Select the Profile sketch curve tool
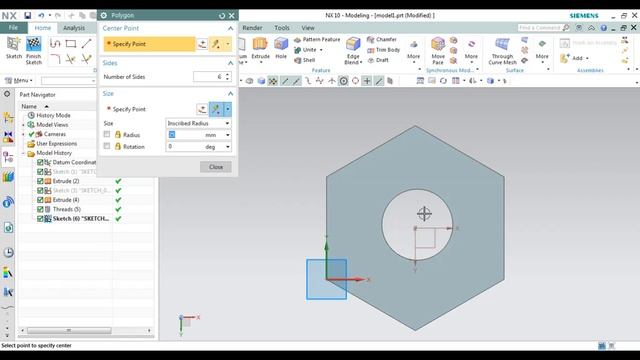Viewport: 640px width, 360px height. [x=55, y=44]
